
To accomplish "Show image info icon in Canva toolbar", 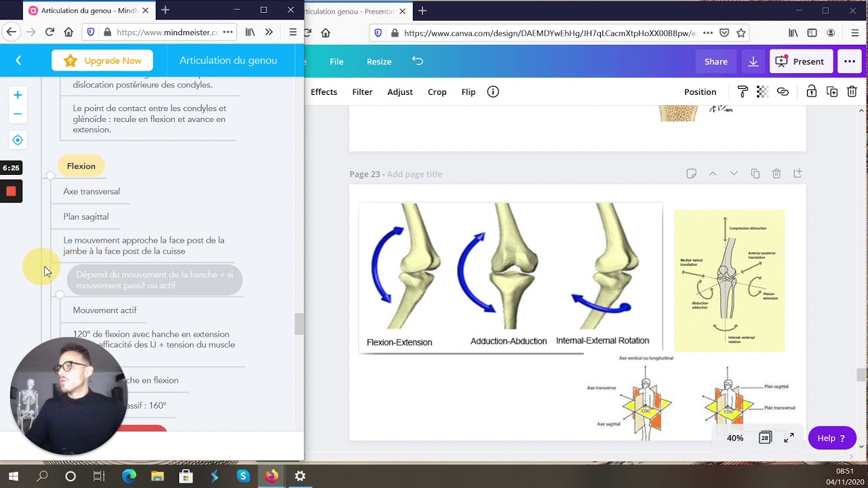I will [493, 91].
